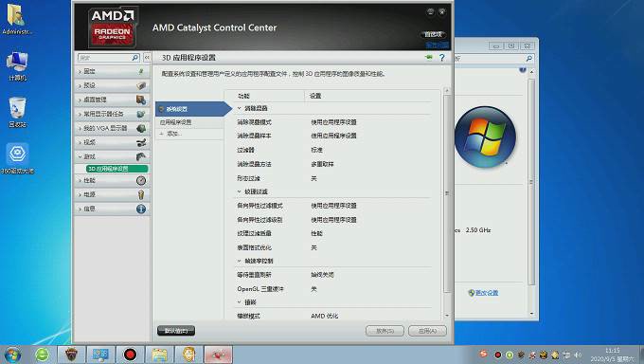
Task: Click the Sogou S icon in system tray
Action: point(483,354)
